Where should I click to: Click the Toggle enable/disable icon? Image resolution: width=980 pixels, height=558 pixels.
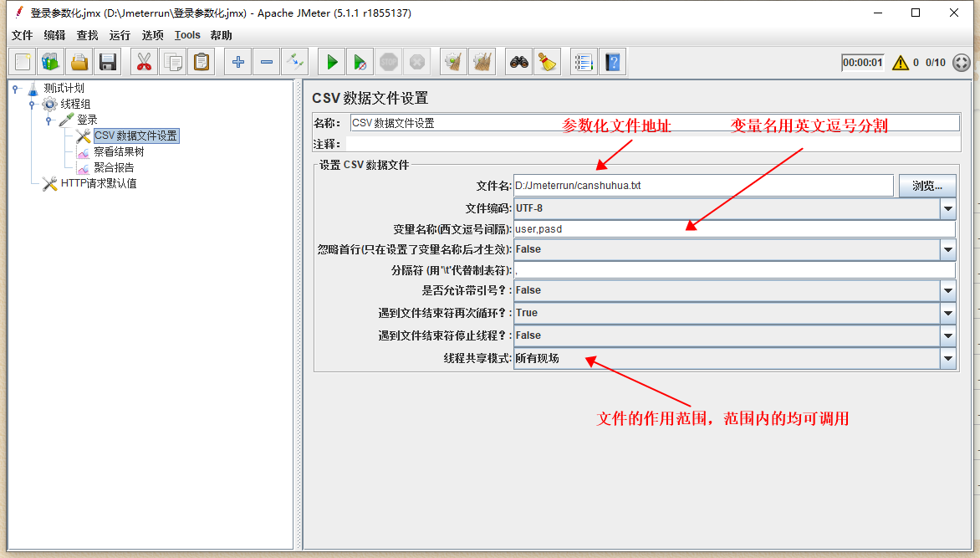294,62
